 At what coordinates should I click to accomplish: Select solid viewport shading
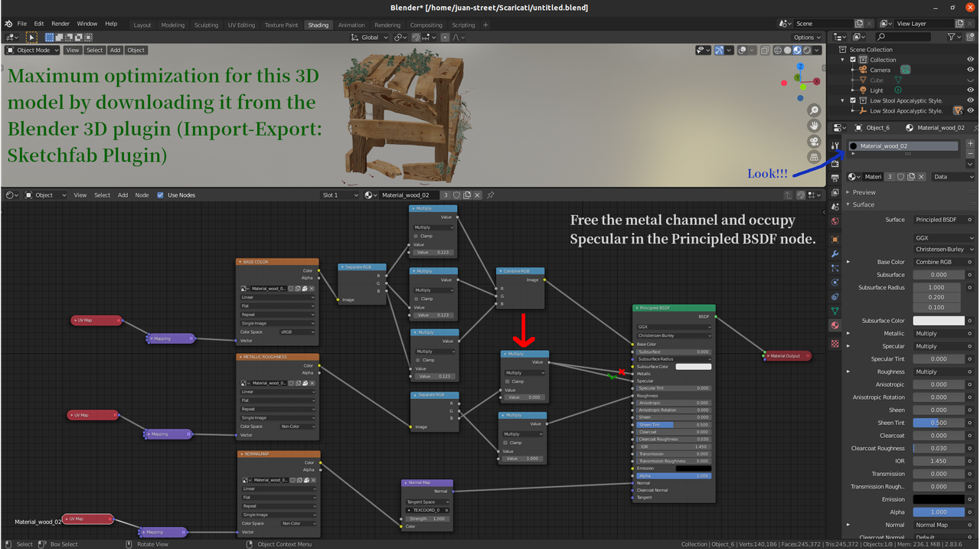pos(787,50)
